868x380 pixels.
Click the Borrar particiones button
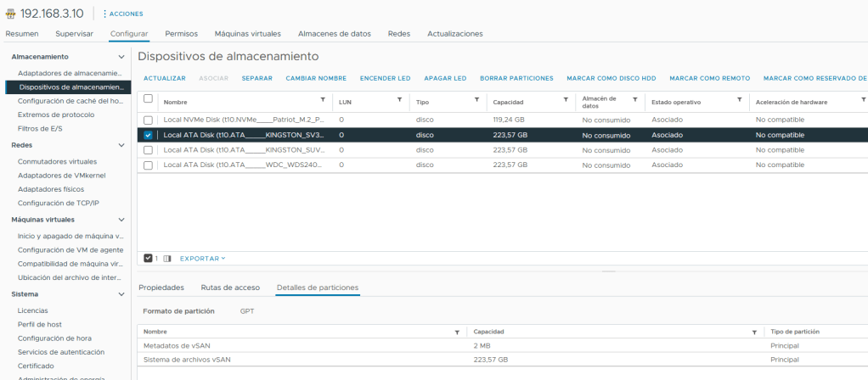click(516, 78)
